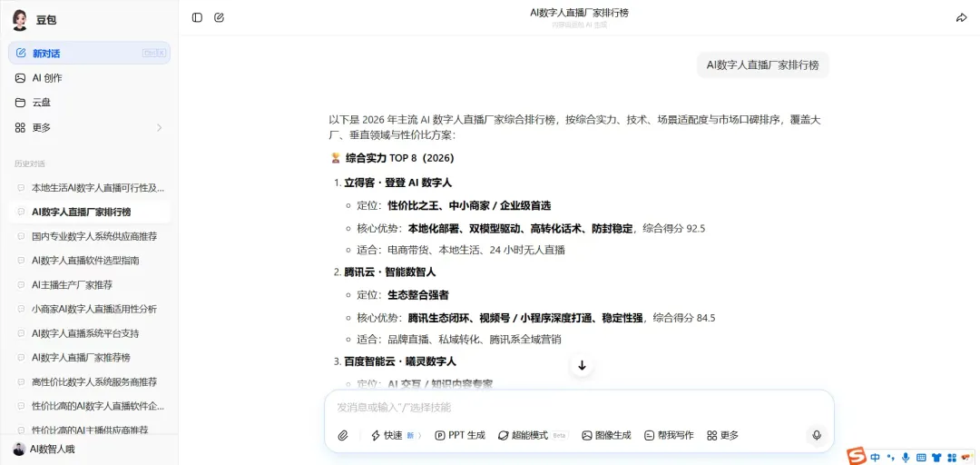
Task: Open Sogou skin shirt icon
Action: tap(936, 457)
